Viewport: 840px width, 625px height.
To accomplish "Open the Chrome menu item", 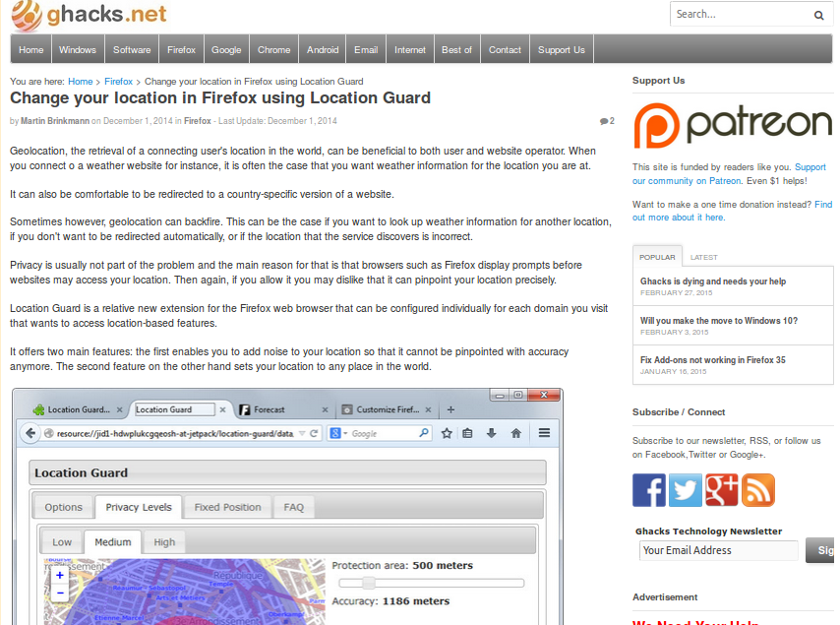I will 273,49.
